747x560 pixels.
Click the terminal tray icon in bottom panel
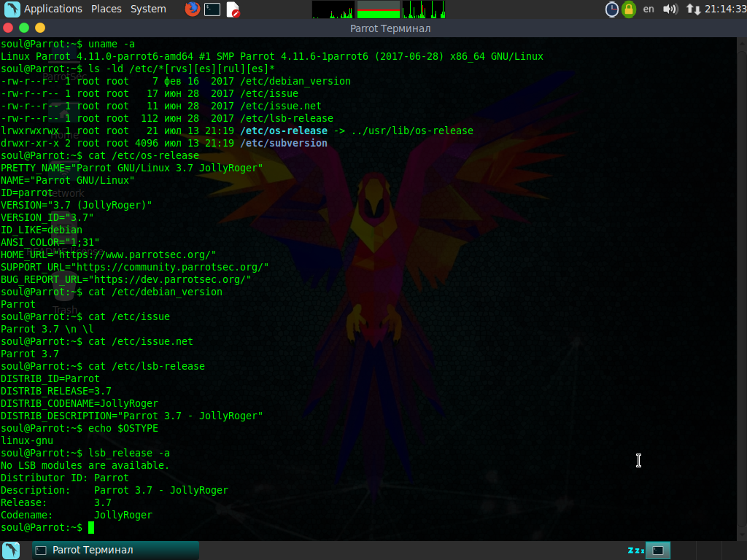pyautogui.click(x=658, y=551)
